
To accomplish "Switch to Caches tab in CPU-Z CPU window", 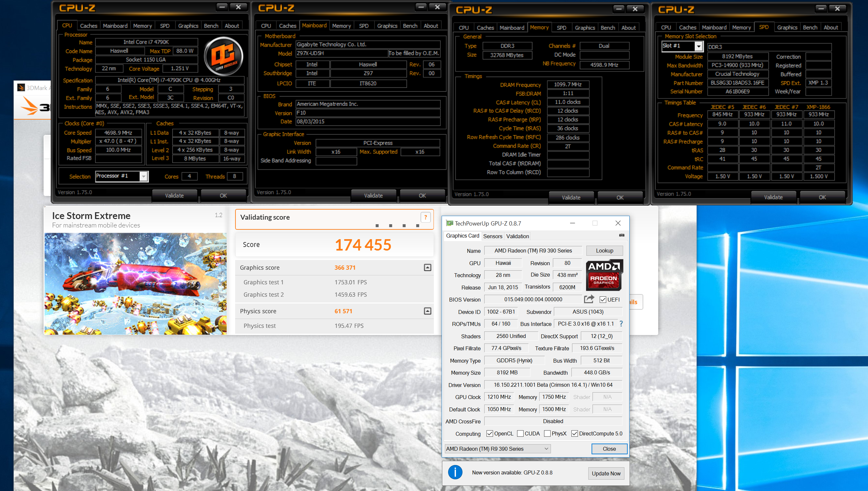I will pyautogui.click(x=88, y=26).
